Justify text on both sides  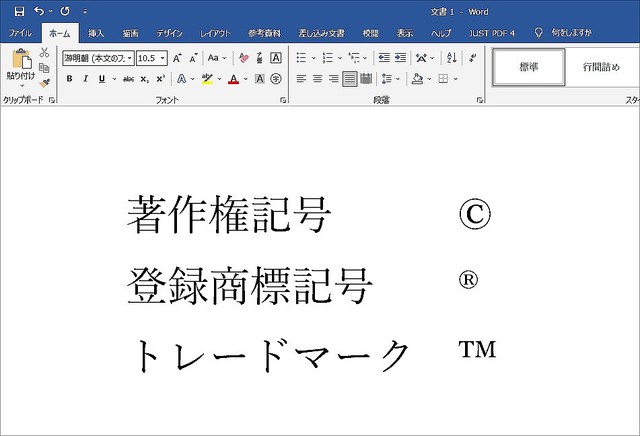pos(350,79)
